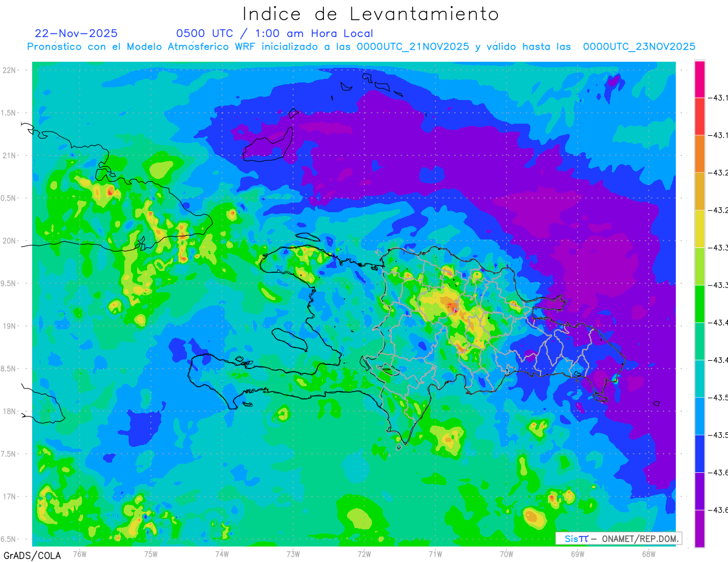Click the bright green segment of the color bar
728x562 pixels.
click(x=699, y=304)
